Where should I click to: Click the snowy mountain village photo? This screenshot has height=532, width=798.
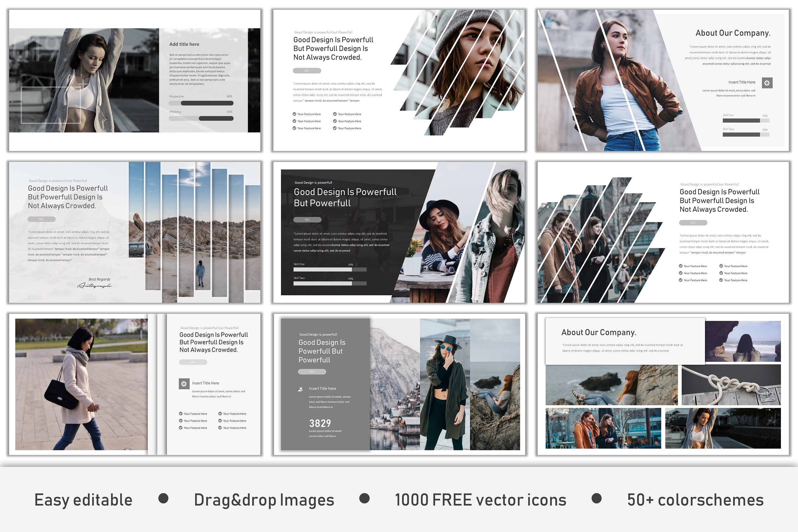coord(395,384)
